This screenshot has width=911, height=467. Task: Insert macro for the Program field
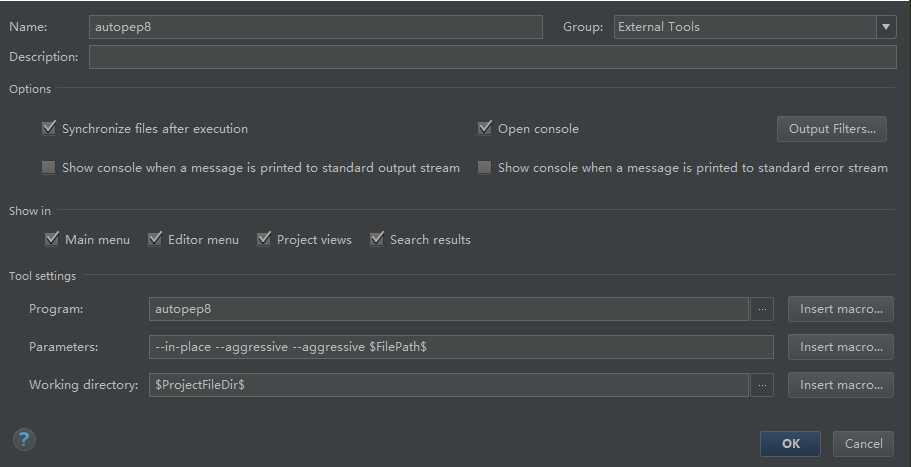click(x=841, y=309)
